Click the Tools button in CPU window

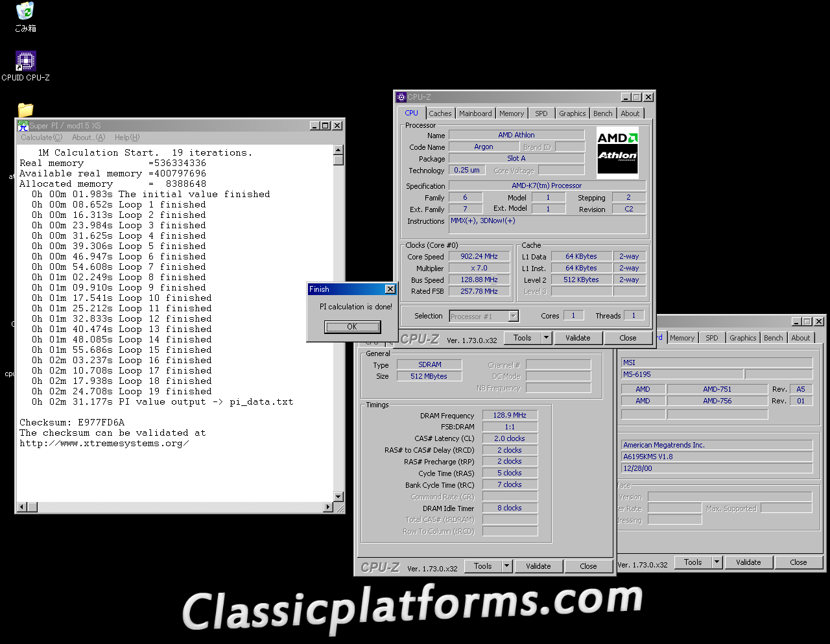click(x=523, y=338)
